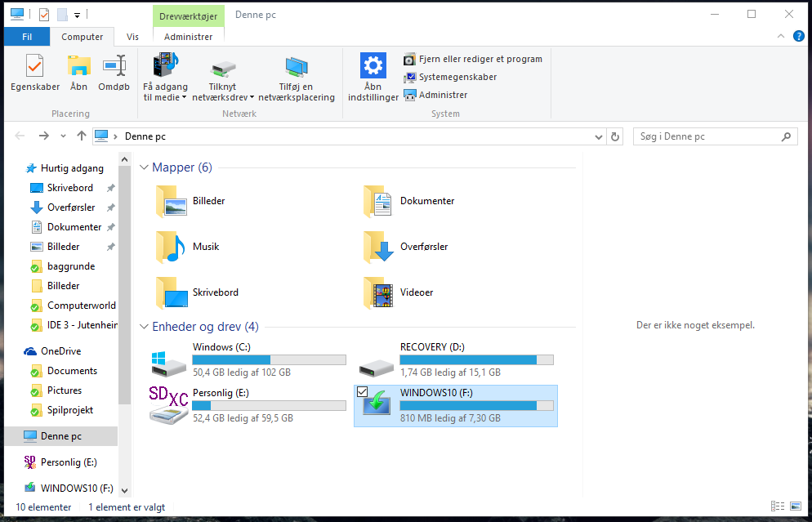Click Systemegenskaber in the ribbon
The width and height of the screenshot is (812, 522).
[457, 77]
